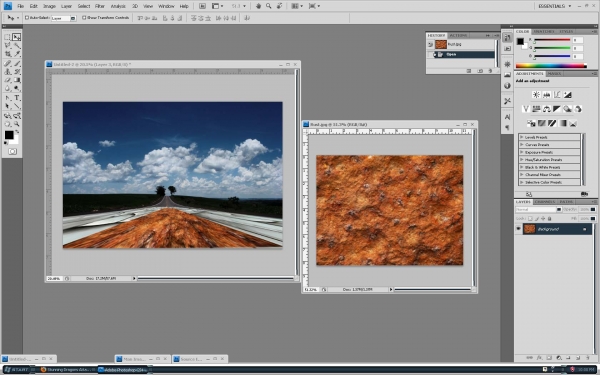Add a Gradient Map adjustment
Image resolution: width=600 pixels, height=375 pixels.
[x=562, y=123]
